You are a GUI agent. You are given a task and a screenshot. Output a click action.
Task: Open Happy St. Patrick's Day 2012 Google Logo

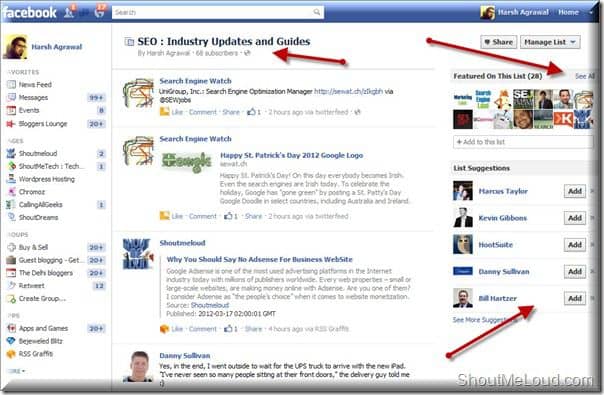[292, 155]
